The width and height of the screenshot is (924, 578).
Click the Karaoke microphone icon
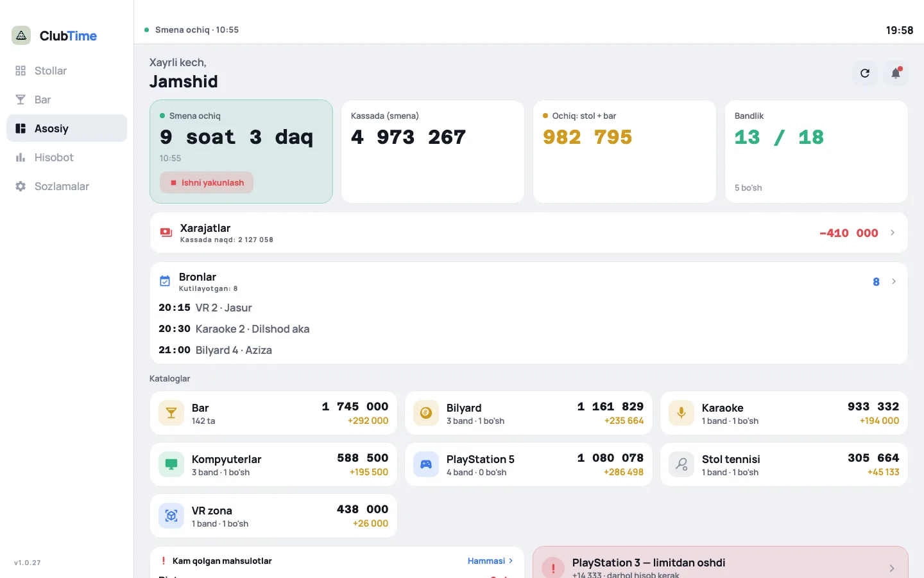(681, 413)
